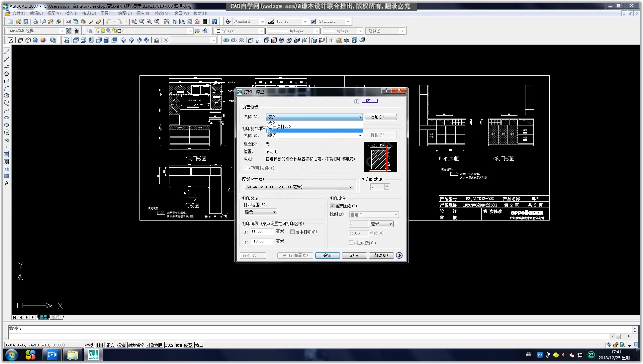Click the Help question mark toolbar icon
Image resolution: width=643 pixels, height=364 pixels.
(215, 22)
